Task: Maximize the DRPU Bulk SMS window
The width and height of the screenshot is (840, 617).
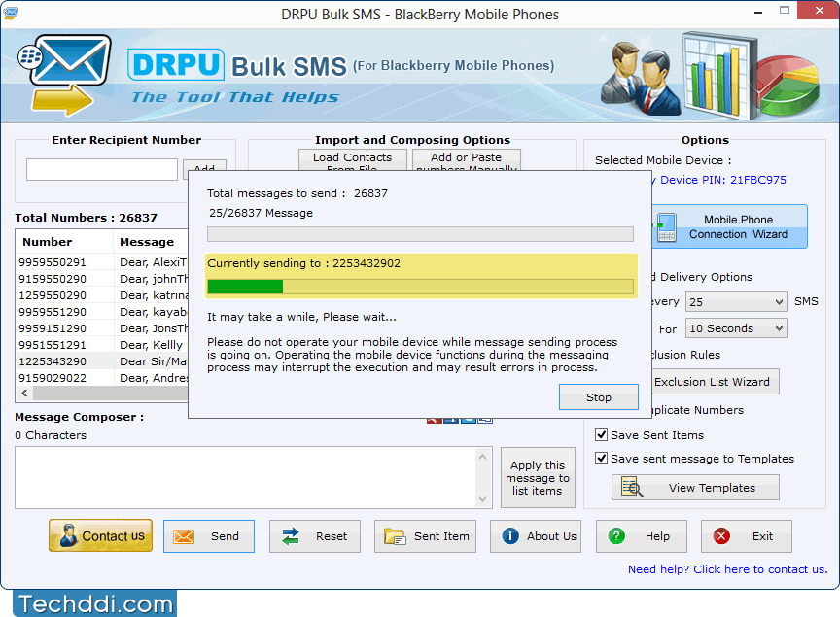Action: 785,11
